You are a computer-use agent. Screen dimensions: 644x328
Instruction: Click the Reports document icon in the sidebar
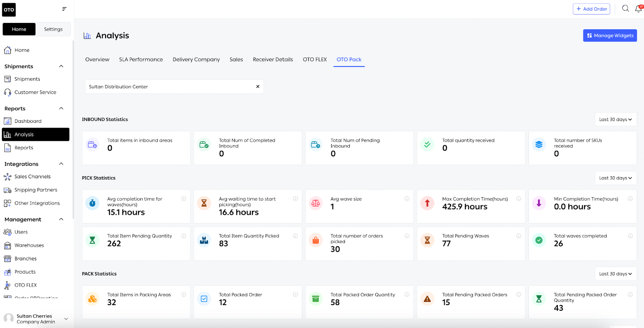click(7, 148)
